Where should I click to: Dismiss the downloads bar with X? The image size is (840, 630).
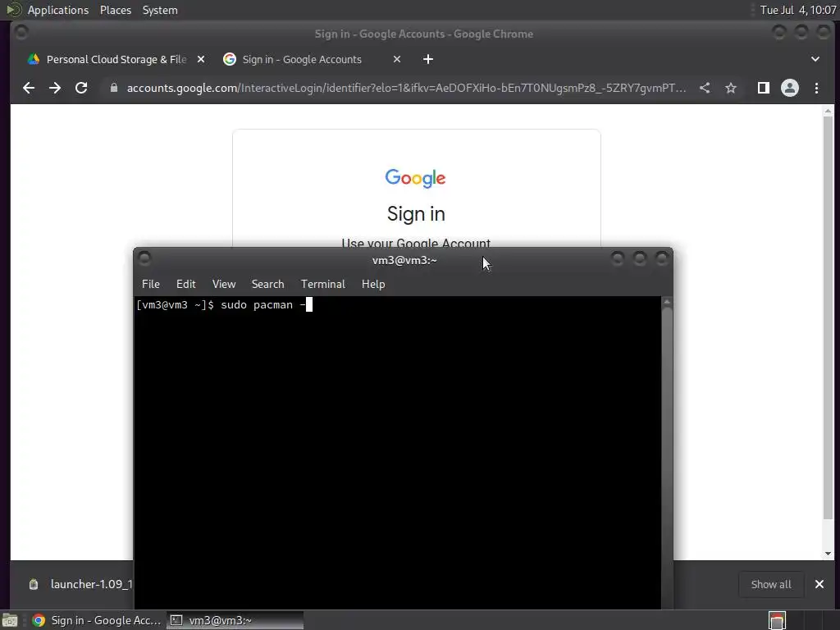(x=819, y=584)
